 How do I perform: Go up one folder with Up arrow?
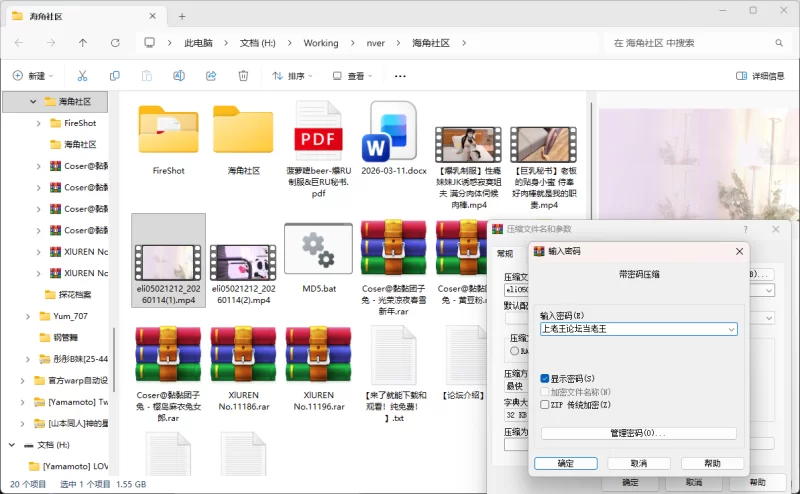(83, 43)
